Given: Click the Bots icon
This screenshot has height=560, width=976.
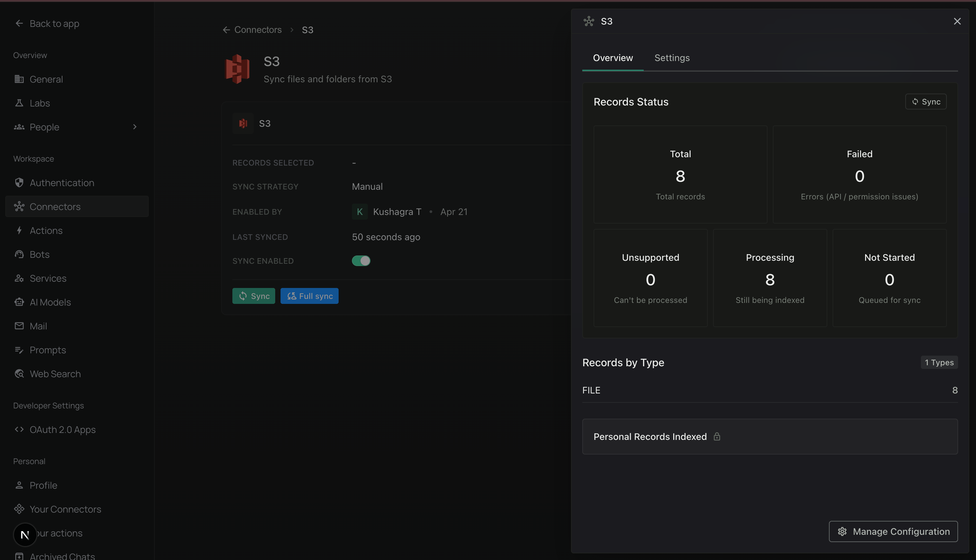Looking at the screenshot, I should (19, 254).
